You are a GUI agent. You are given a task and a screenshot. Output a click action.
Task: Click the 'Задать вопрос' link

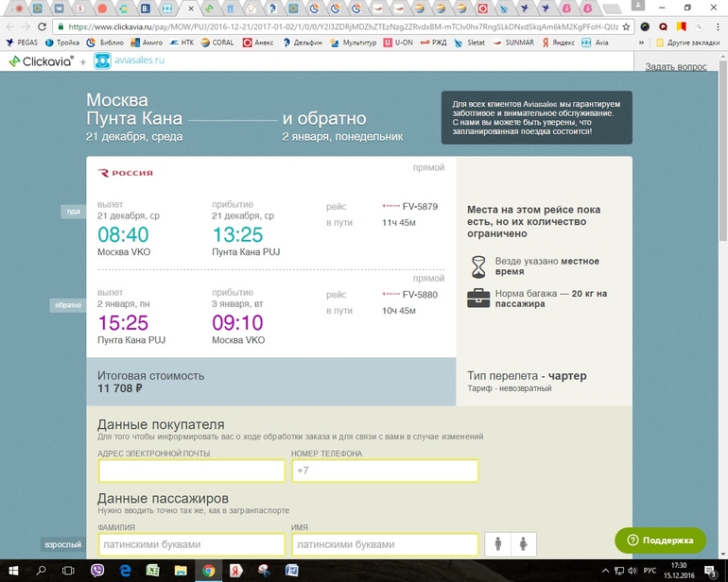point(675,67)
